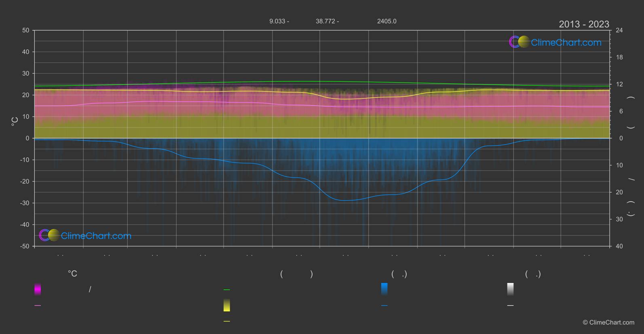Click the ClimeChart.com logo icon at top right
Viewport: 644px width, 334px height.
[519, 42]
